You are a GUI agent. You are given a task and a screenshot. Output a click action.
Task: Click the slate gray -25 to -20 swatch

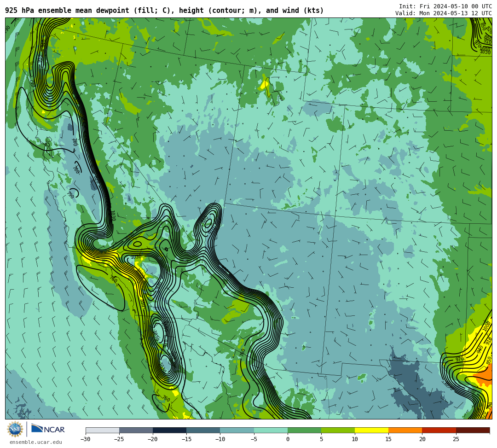pyautogui.click(x=136, y=430)
